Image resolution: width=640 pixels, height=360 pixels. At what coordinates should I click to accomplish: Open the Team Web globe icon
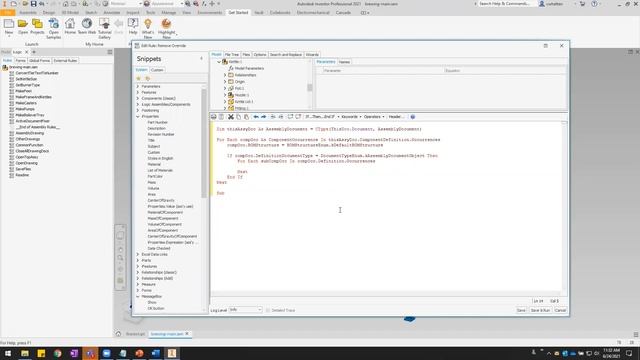87,24
